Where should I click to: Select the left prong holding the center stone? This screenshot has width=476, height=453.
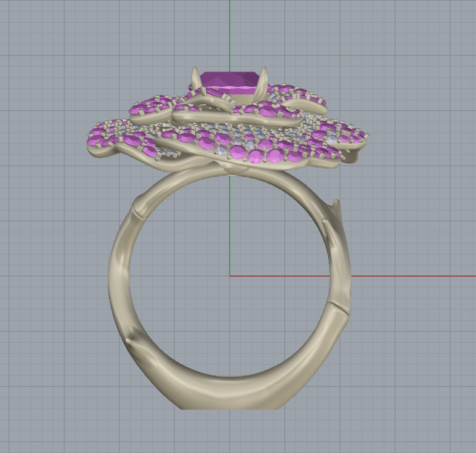point(195,80)
